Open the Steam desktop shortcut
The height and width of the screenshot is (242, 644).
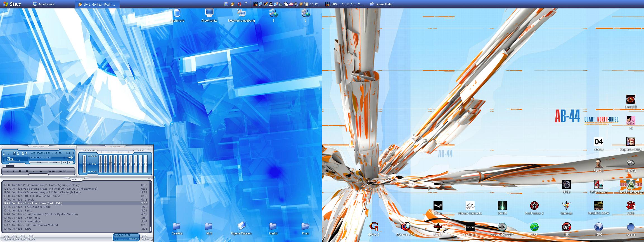438,206
